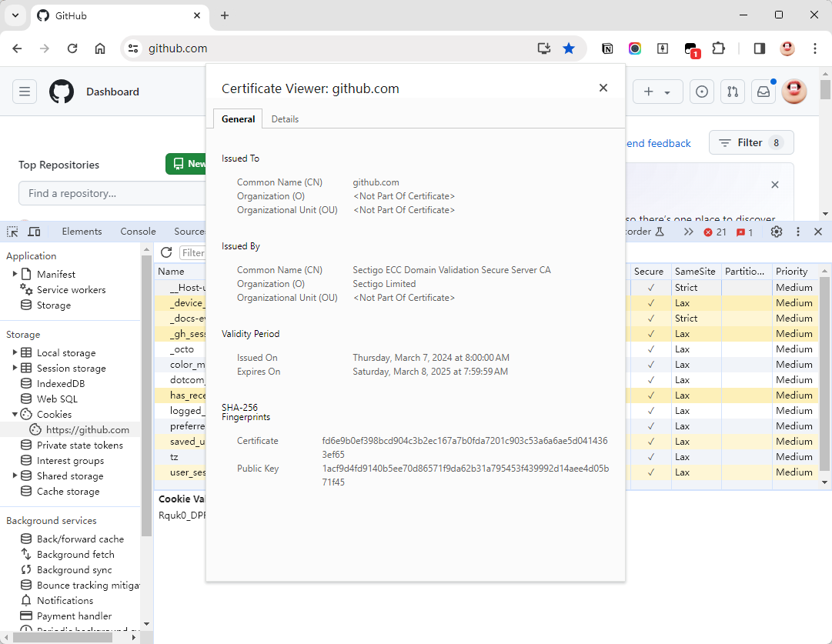The width and height of the screenshot is (832, 644).
Task: Toggle the browser side panel
Action: [x=760, y=48]
